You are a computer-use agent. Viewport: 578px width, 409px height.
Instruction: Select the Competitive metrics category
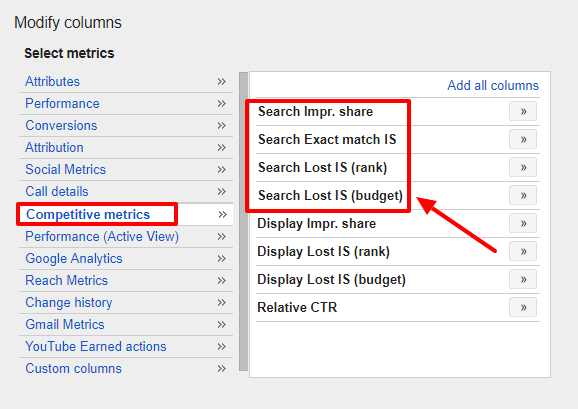88,214
